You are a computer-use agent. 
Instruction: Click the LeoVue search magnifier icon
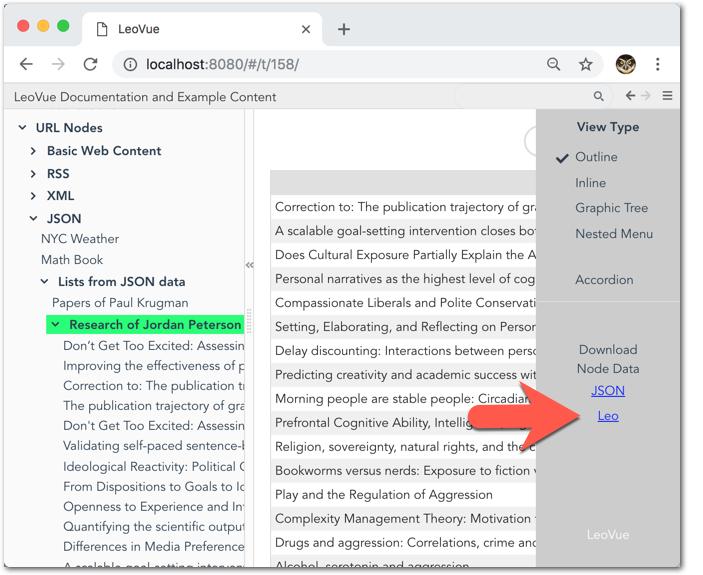(599, 96)
